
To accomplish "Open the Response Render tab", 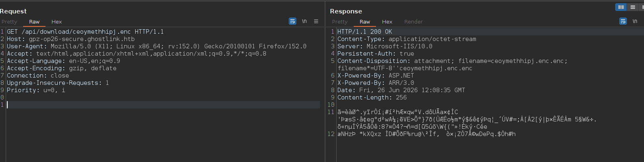I will coord(413,22).
